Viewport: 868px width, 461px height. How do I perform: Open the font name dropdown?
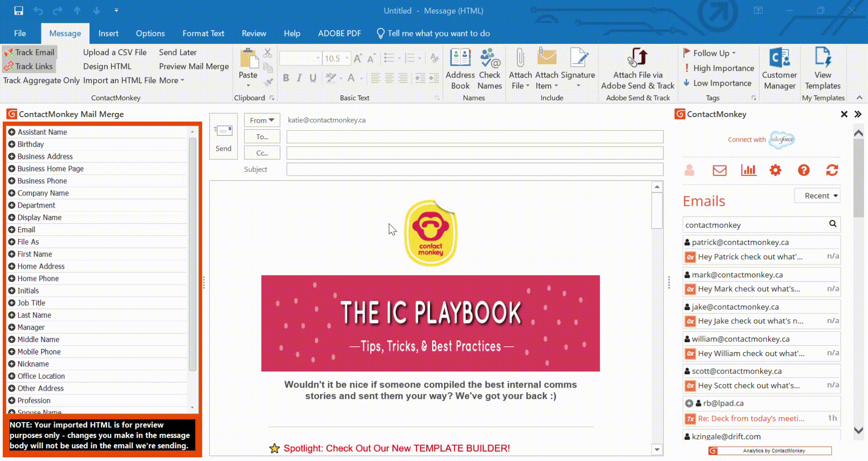click(x=318, y=58)
